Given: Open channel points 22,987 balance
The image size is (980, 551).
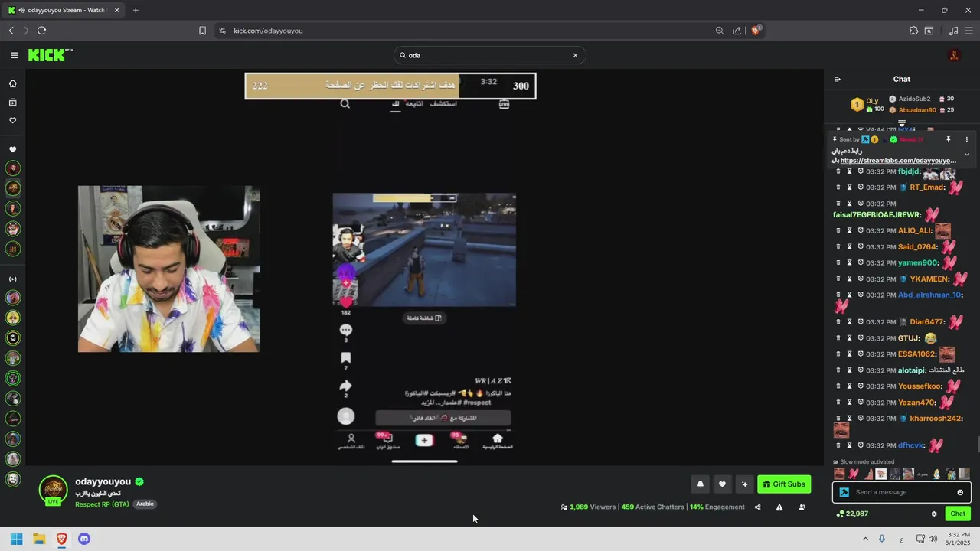Looking at the screenshot, I should pyautogui.click(x=853, y=514).
